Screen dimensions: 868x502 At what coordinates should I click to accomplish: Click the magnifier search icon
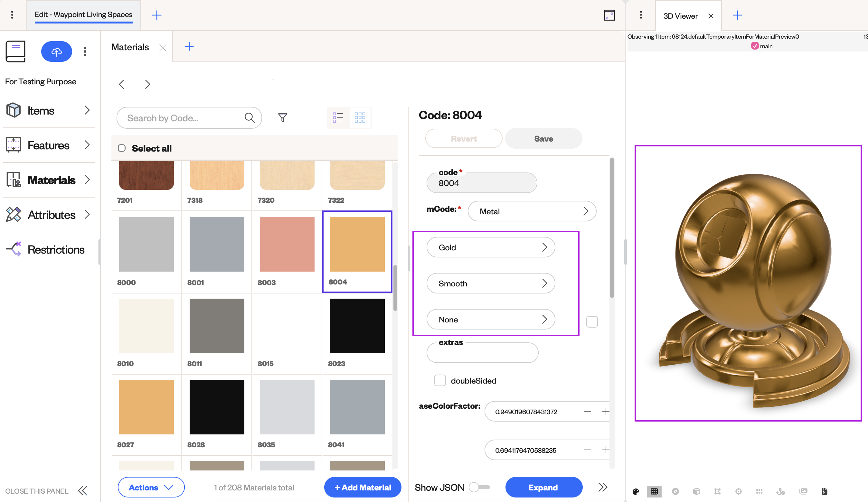pyautogui.click(x=250, y=118)
